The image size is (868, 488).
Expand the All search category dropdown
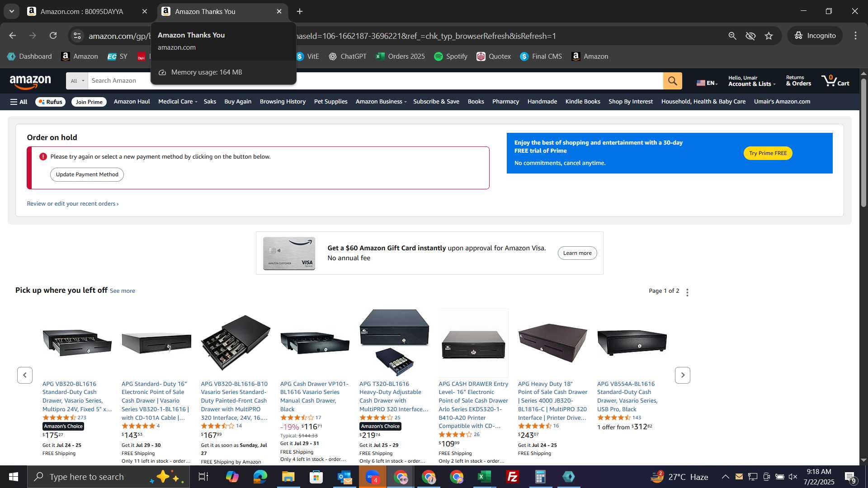(77, 81)
